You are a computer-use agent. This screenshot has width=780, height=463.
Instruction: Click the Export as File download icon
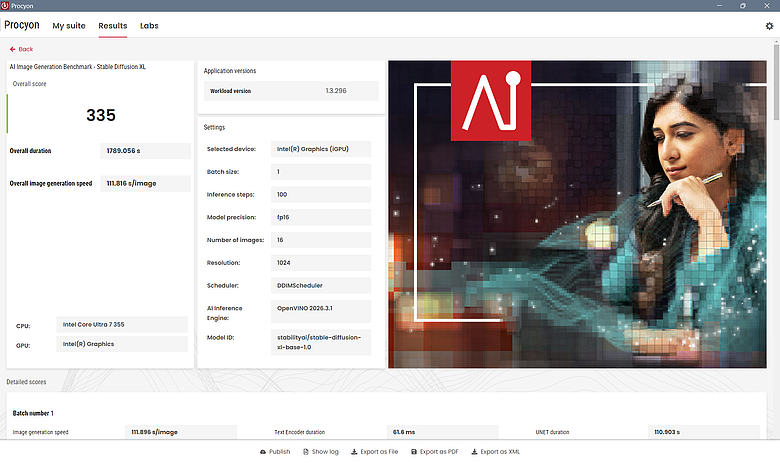pos(354,452)
